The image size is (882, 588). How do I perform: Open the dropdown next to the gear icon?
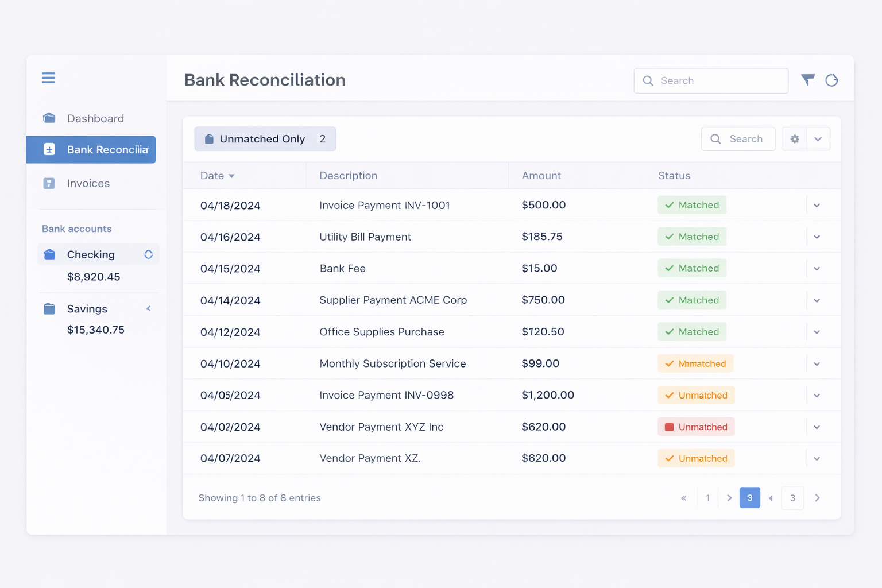(x=818, y=139)
